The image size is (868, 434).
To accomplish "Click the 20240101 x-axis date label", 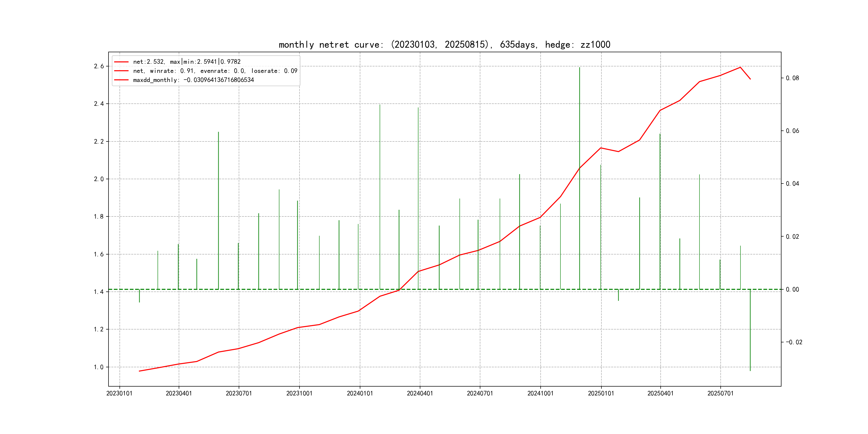I will click(360, 394).
